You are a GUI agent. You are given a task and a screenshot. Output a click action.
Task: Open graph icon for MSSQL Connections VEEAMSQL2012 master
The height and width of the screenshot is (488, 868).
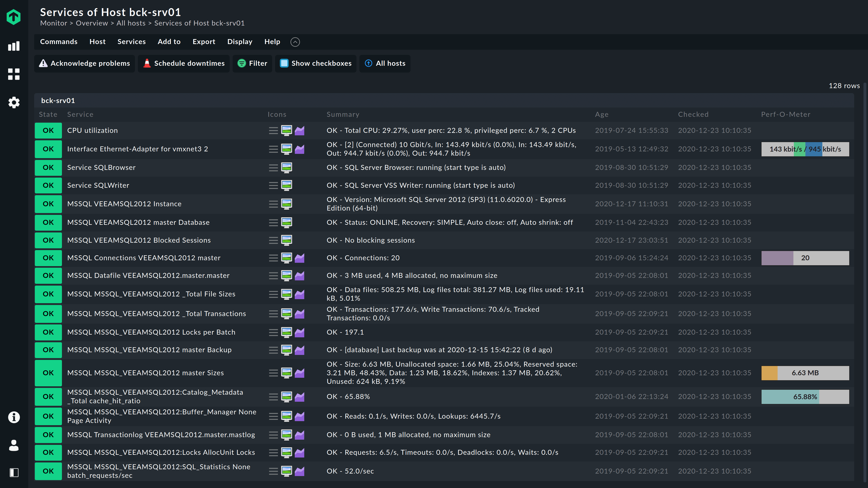point(300,258)
